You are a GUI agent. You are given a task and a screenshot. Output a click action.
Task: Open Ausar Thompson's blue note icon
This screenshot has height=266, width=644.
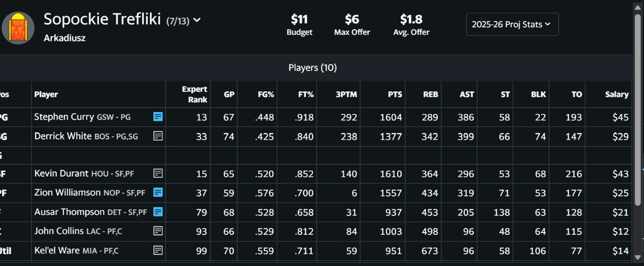click(x=158, y=212)
